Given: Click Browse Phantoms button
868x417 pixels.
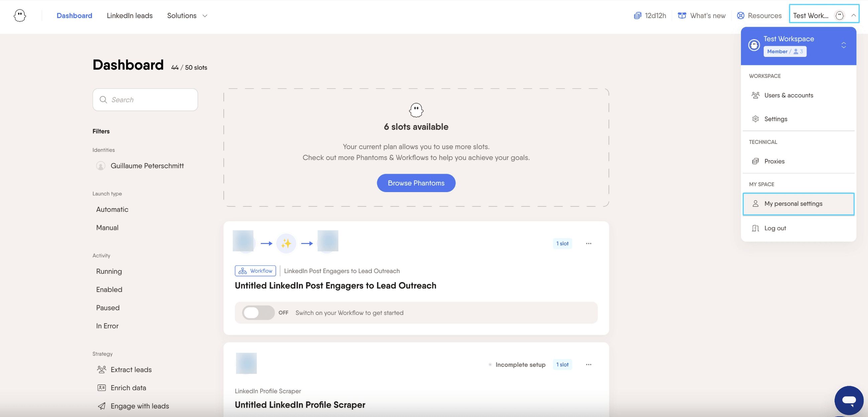Looking at the screenshot, I should 416,183.
